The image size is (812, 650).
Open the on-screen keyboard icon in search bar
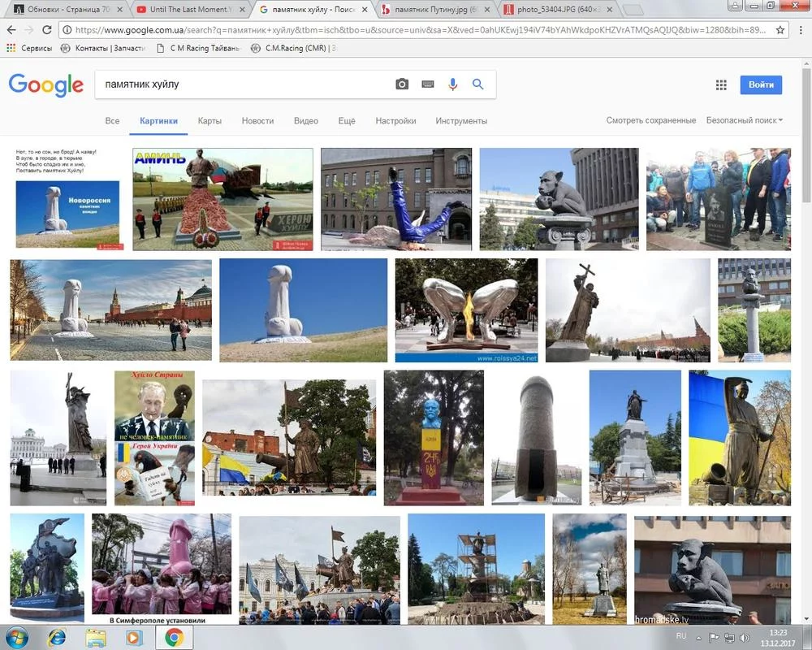tap(426, 84)
